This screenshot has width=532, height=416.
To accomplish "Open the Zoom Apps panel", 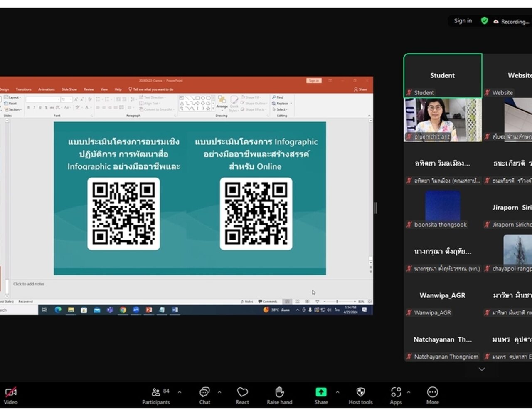I will (396, 396).
